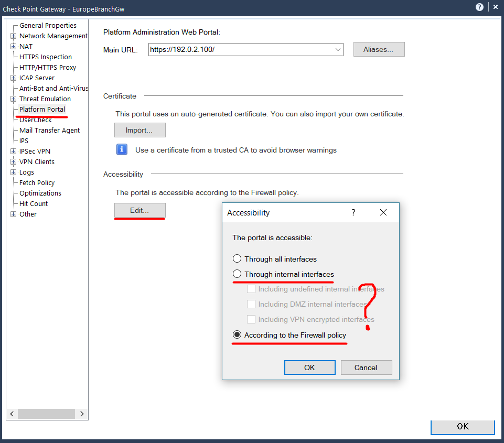This screenshot has height=443, width=504.
Task: Open help via title bar question icon
Action: [479, 7]
